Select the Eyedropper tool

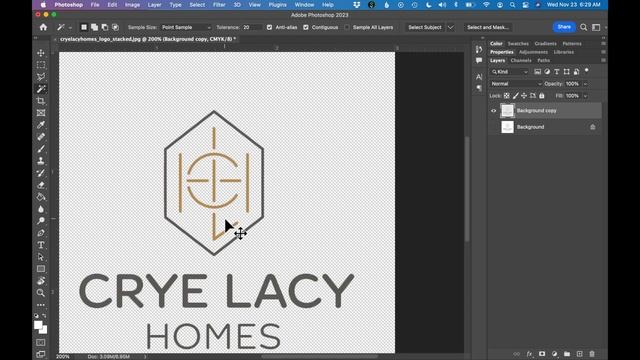[41, 124]
